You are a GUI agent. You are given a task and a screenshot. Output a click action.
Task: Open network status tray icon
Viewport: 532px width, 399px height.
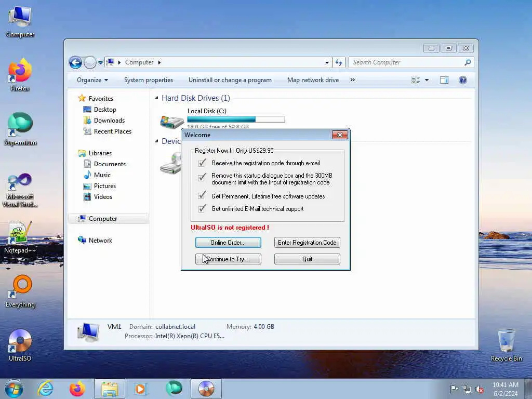point(467,389)
